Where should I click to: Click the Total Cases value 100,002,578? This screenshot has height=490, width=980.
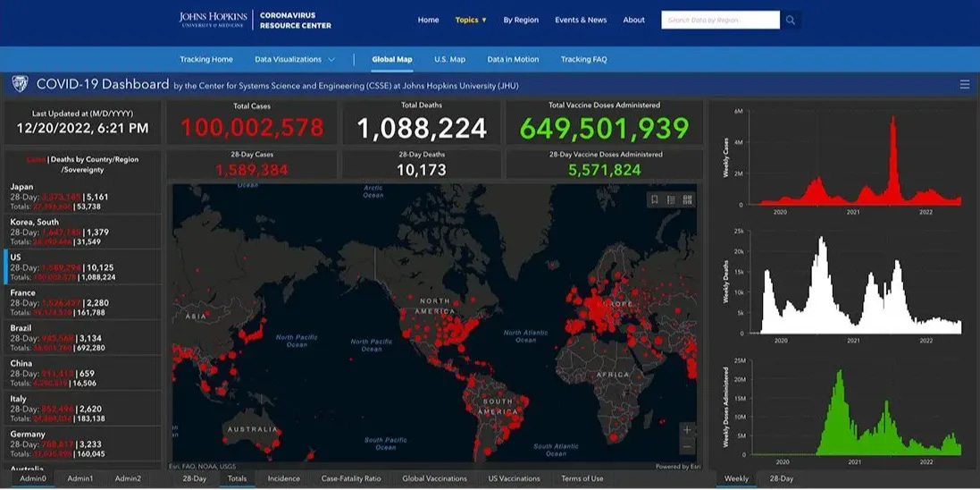[x=252, y=128]
